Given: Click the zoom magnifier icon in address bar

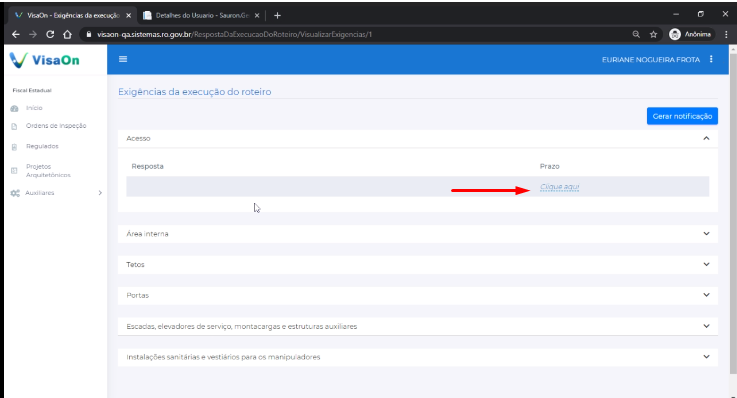Looking at the screenshot, I should click(x=636, y=34).
